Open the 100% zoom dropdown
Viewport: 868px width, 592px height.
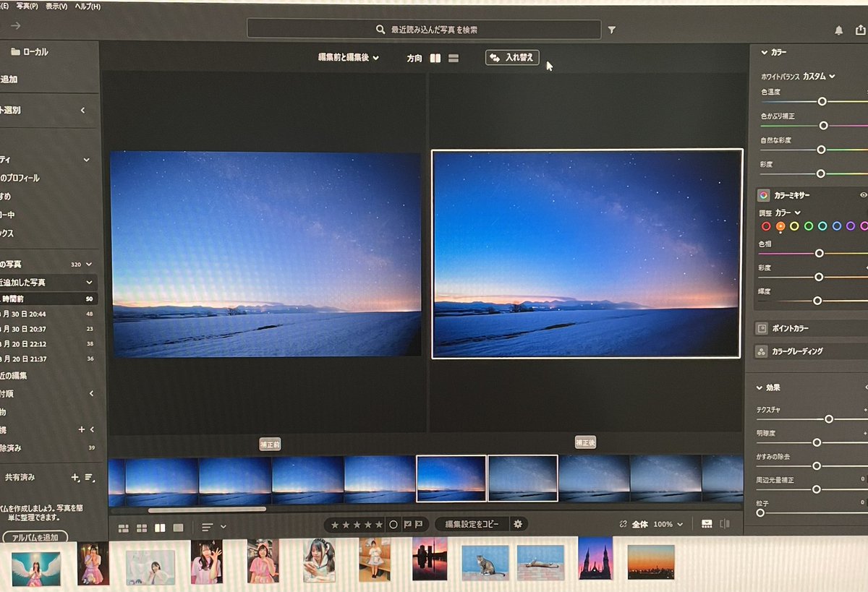(x=668, y=524)
